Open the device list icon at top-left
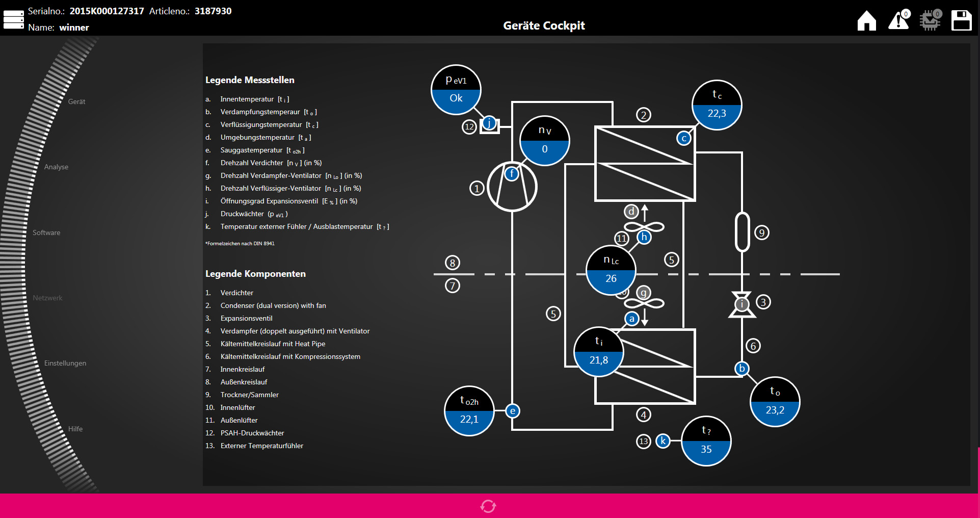The image size is (980, 518). 14,19
